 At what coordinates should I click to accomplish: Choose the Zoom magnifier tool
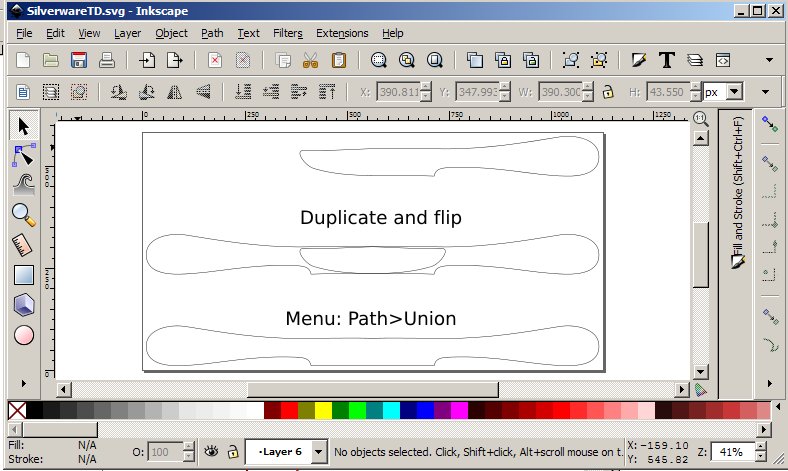point(23,213)
